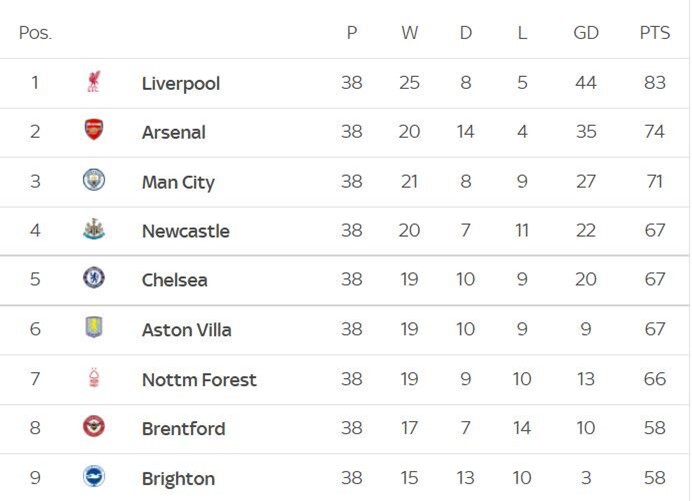Screen dimensions: 692x501
Task: Click the Brighton club crest
Action: coord(94,476)
